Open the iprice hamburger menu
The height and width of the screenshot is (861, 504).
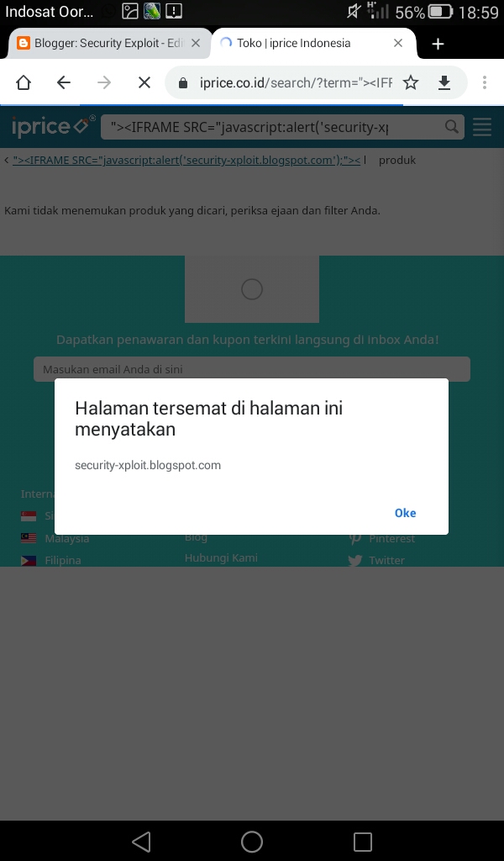pyautogui.click(x=482, y=127)
